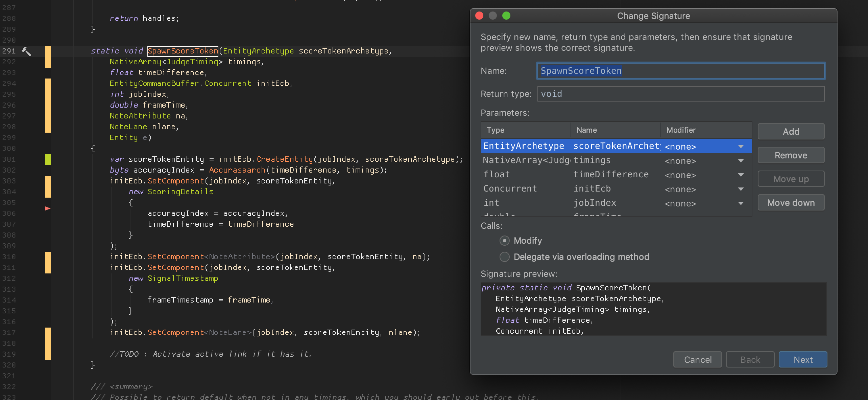868x400 pixels.
Task: Click the Add parameter button
Action: tap(791, 131)
